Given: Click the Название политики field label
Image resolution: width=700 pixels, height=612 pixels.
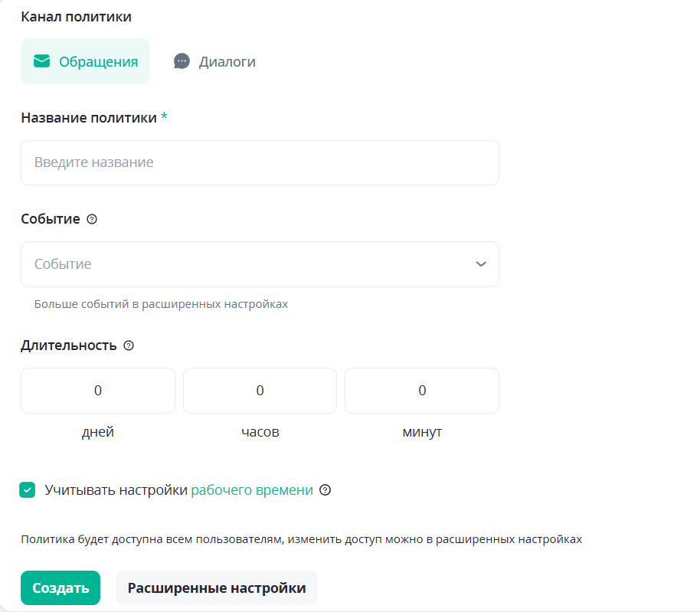Looking at the screenshot, I should [89, 117].
